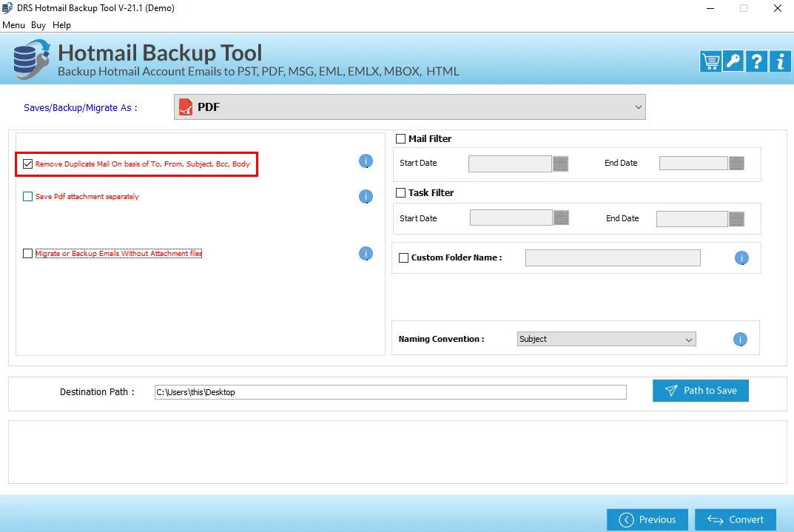Click the Hotmail Backup Tool database logo
794x532 pixels.
pyautogui.click(x=31, y=60)
